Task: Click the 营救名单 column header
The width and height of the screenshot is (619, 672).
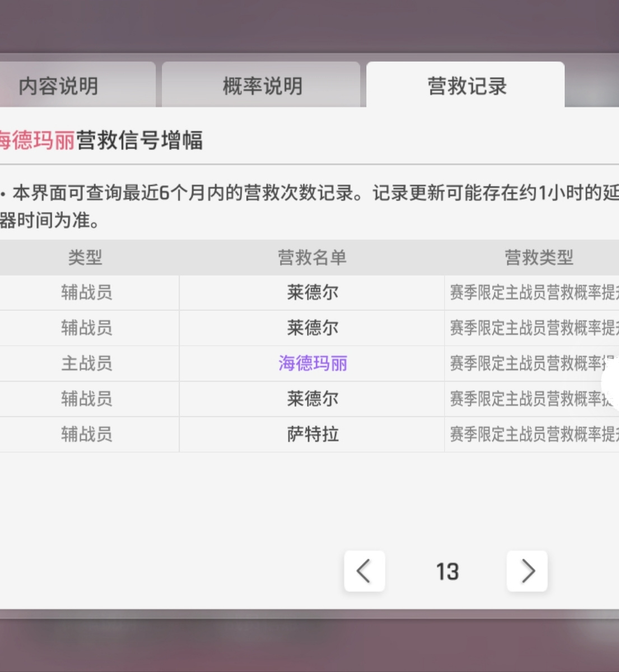Action: (x=312, y=258)
